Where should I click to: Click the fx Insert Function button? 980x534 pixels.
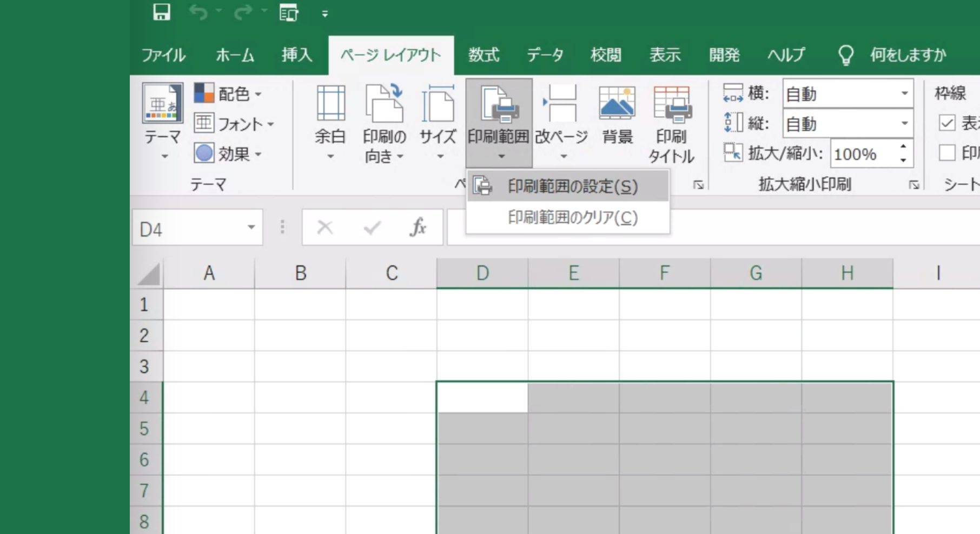click(x=418, y=228)
